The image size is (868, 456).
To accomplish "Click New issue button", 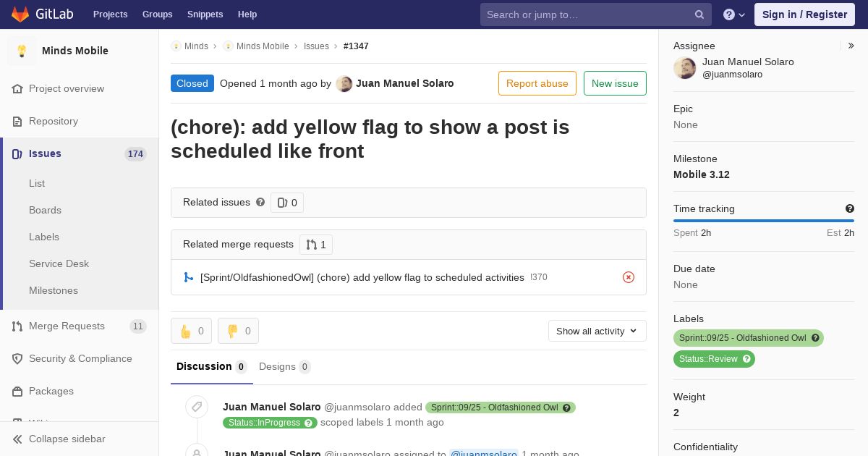I will (615, 83).
